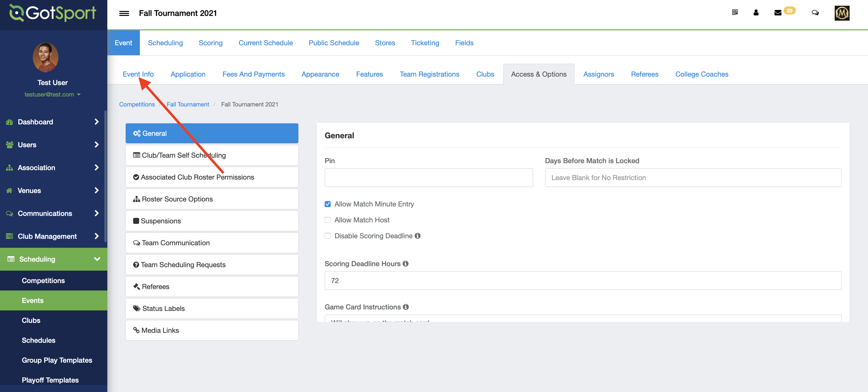868x392 pixels.
Task: Select Events in sidebar submenu
Action: 54,300
